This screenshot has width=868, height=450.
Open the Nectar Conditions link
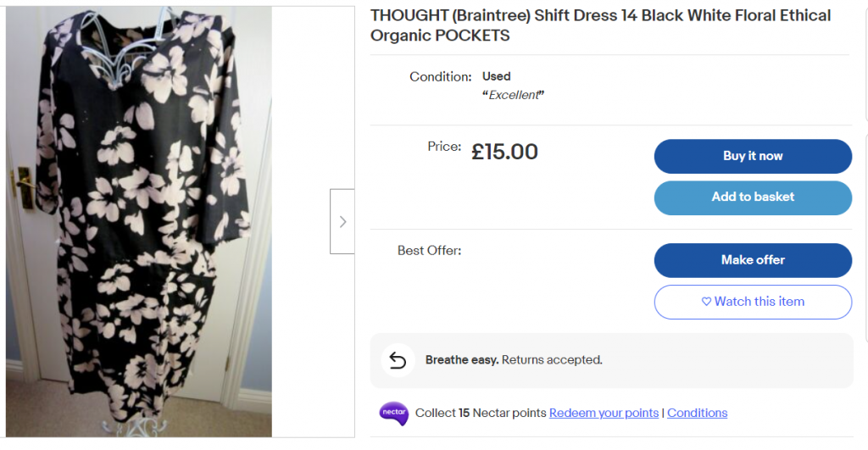point(697,413)
